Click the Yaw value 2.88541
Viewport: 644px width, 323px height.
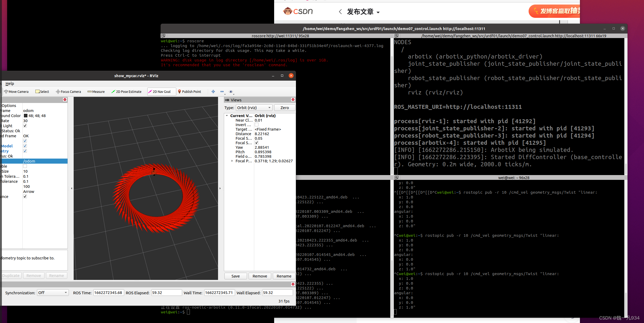click(262, 147)
